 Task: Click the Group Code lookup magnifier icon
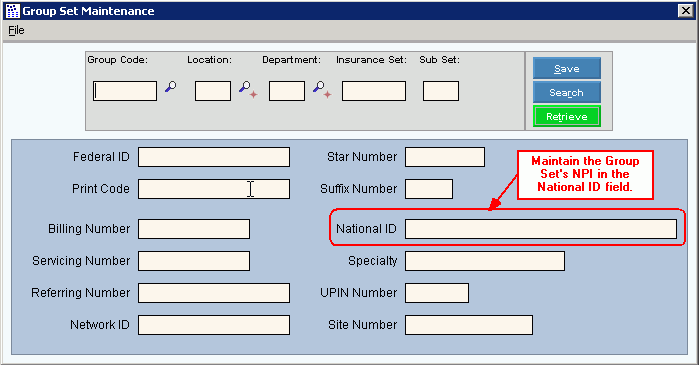[171, 86]
